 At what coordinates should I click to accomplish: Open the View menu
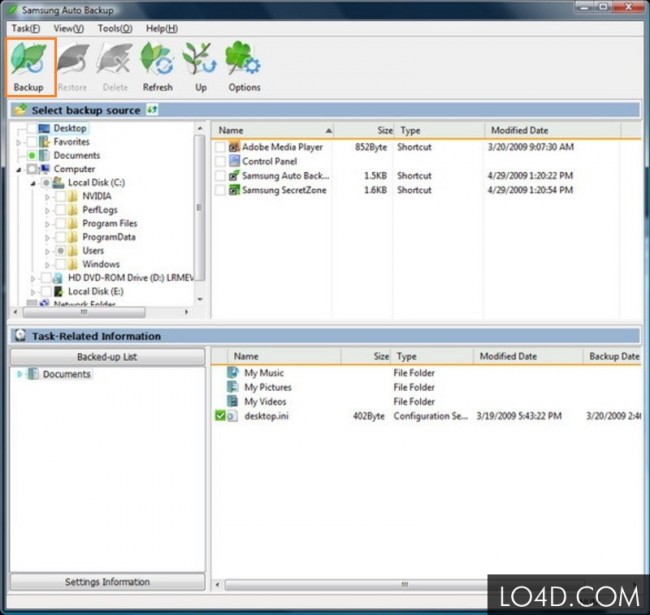[x=68, y=29]
